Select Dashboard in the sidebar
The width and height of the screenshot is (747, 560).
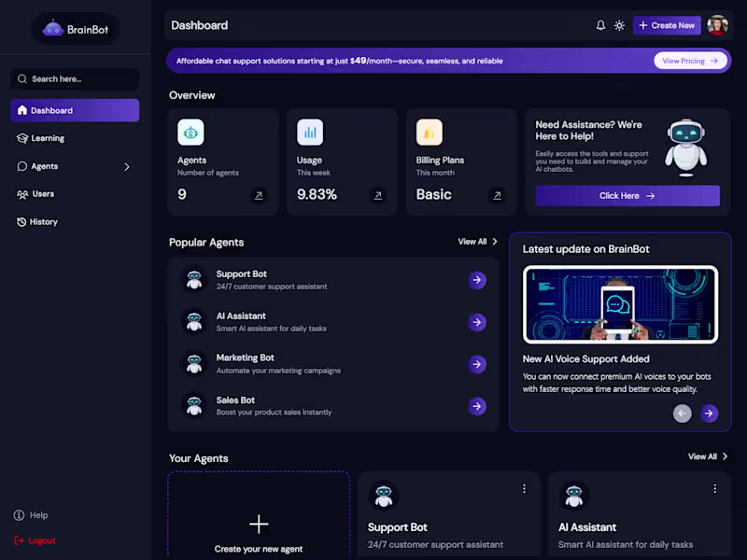75,110
